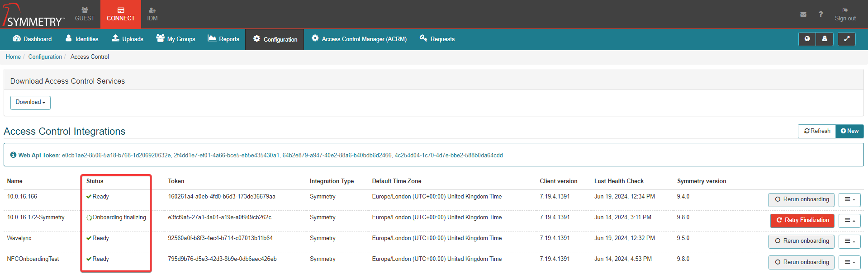Image resolution: width=868 pixels, height=274 pixels.
Task: Select the Configuration menu item
Action: tap(275, 39)
